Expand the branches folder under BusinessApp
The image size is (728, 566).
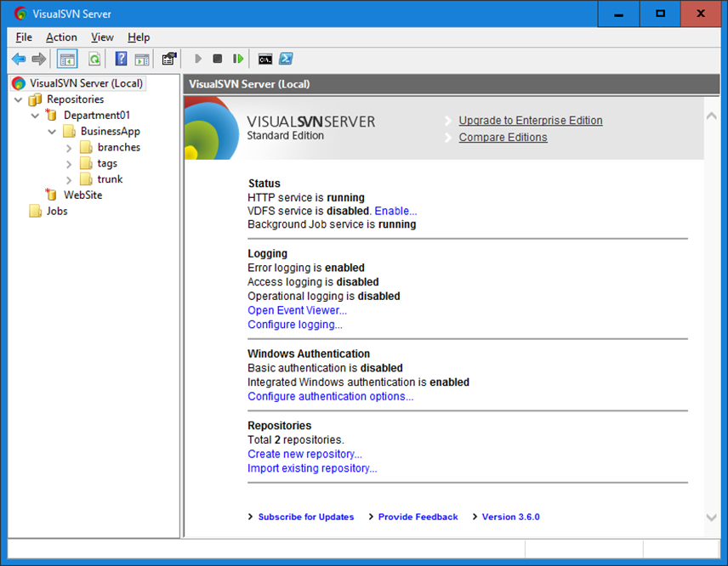[x=68, y=147]
